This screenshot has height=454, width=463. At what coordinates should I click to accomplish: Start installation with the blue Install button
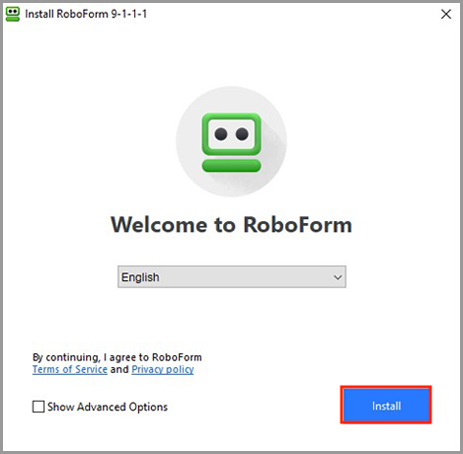point(386,405)
